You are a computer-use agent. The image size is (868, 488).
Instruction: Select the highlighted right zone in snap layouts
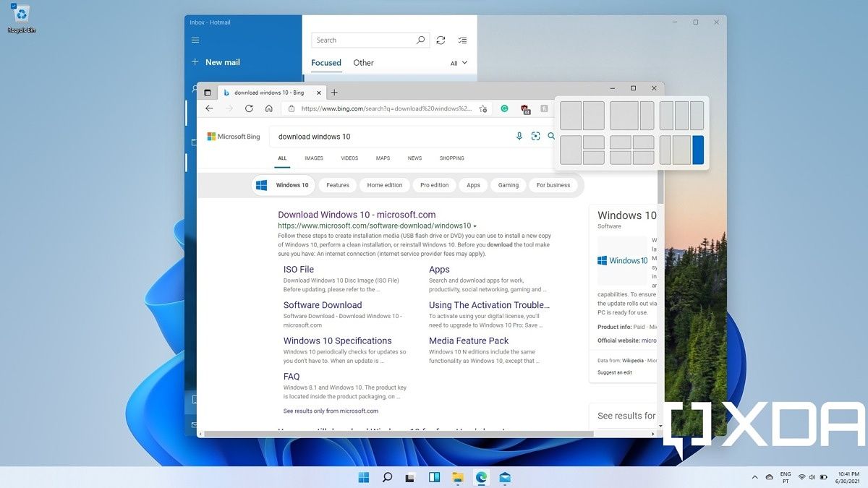[697, 150]
